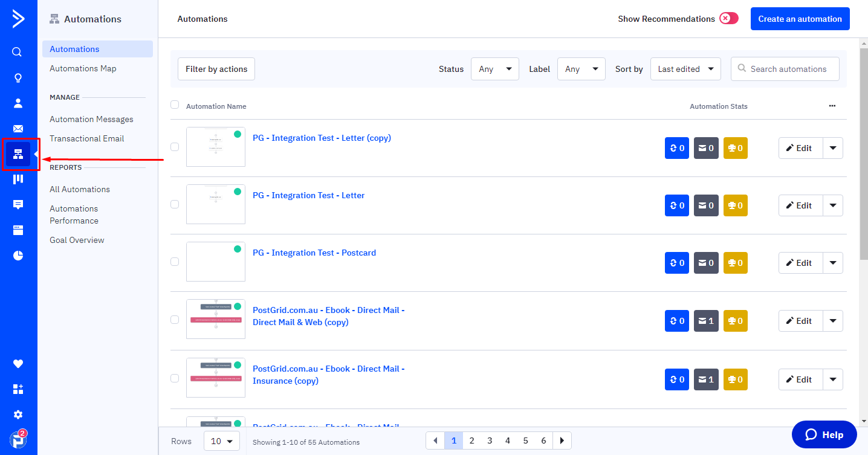The height and width of the screenshot is (455, 868).
Task: Click Create an automation button
Action: tap(800, 19)
